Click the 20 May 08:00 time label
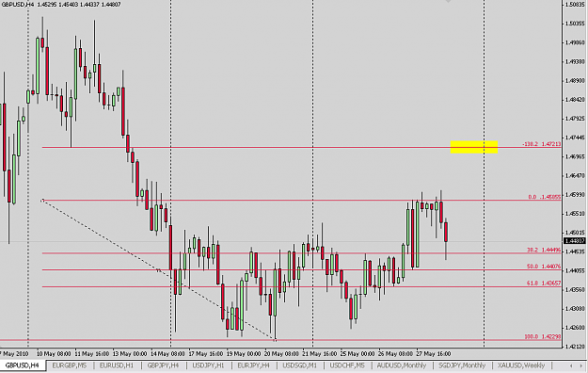The height and width of the screenshot is (373, 588). coord(281,354)
